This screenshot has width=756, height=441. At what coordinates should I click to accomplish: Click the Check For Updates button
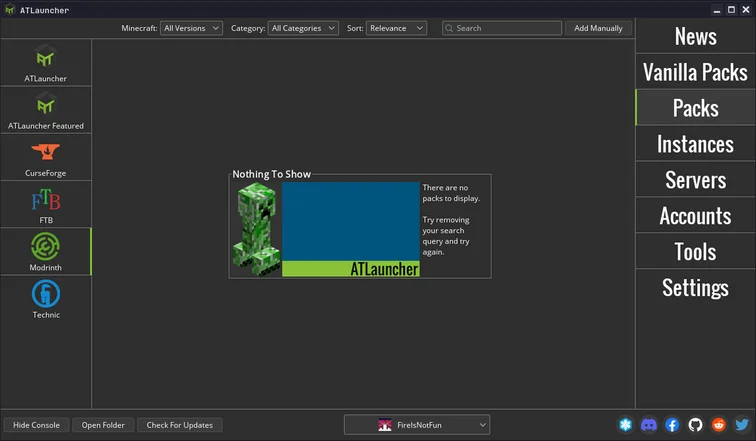pyautogui.click(x=179, y=425)
